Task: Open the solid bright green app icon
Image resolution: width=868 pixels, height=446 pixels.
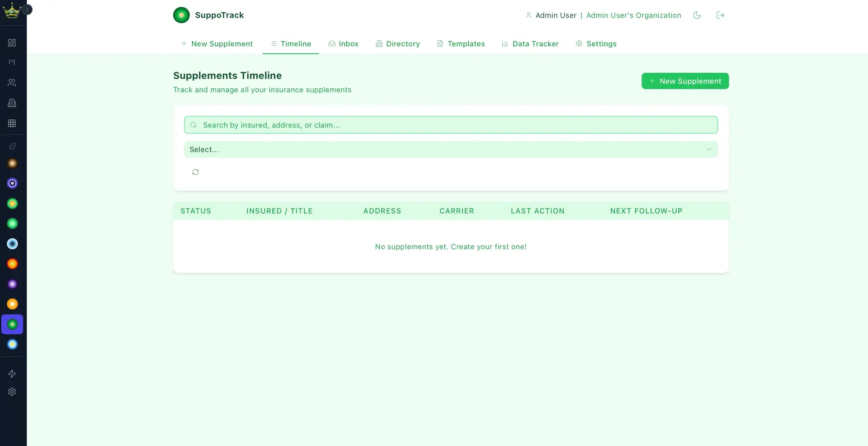Action: coord(12,223)
